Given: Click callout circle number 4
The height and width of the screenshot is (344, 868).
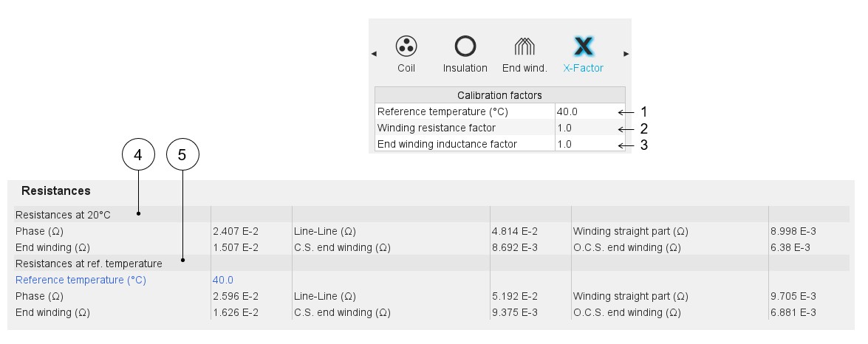Looking at the screenshot, I should click(x=138, y=155).
